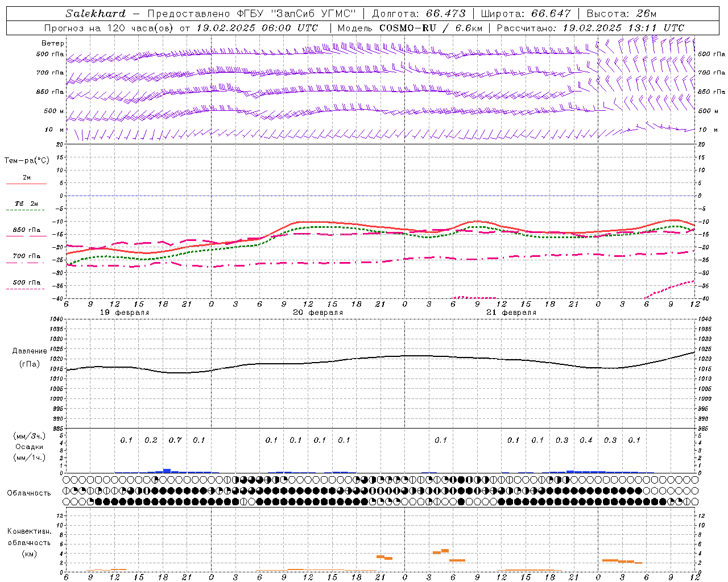Click the Прогноз на 120 часа(ов) text

click(x=109, y=28)
